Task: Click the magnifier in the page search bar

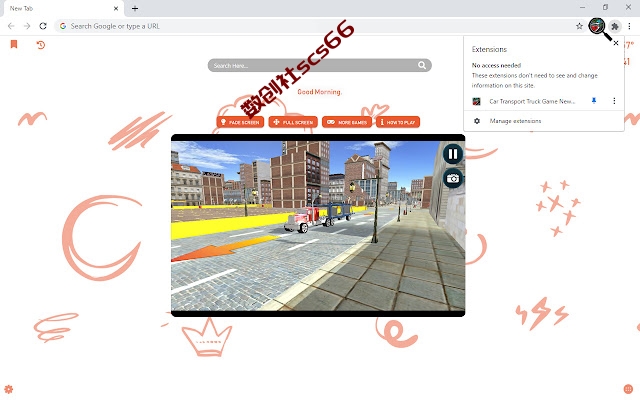Action: click(x=422, y=65)
